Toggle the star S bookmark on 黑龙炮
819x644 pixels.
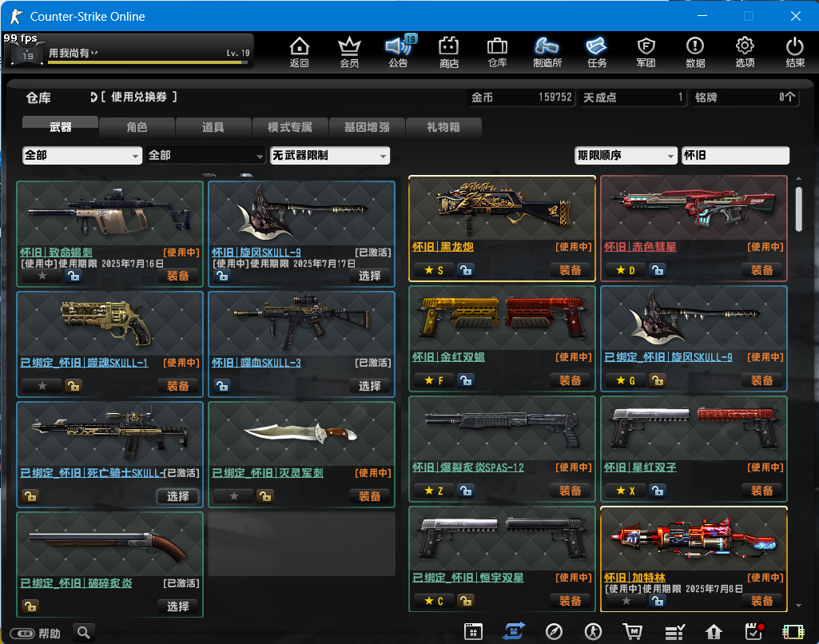[x=434, y=270]
